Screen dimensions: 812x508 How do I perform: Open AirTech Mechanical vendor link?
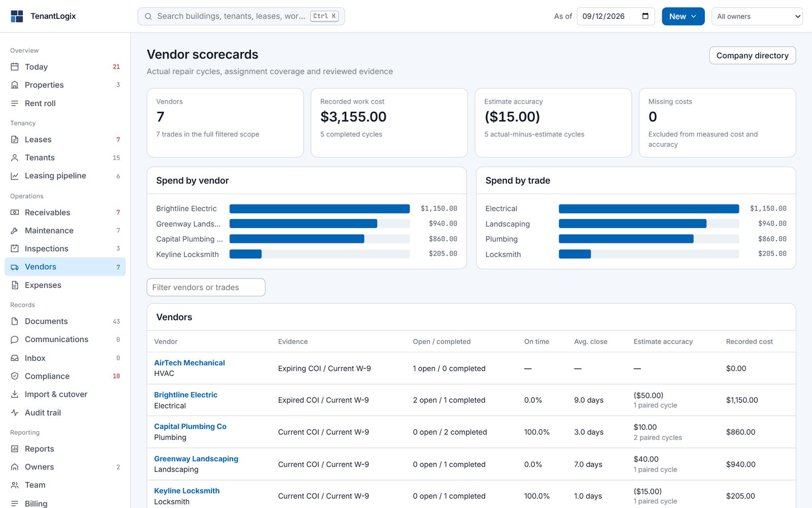coord(189,363)
